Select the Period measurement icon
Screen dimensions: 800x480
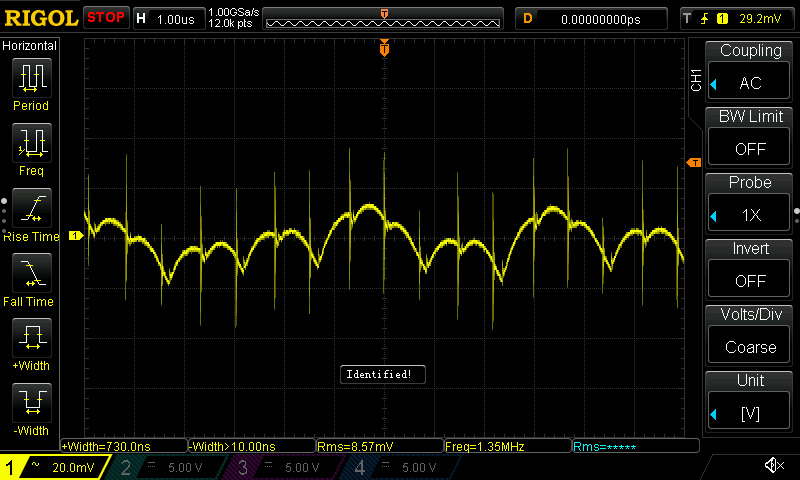click(31, 80)
